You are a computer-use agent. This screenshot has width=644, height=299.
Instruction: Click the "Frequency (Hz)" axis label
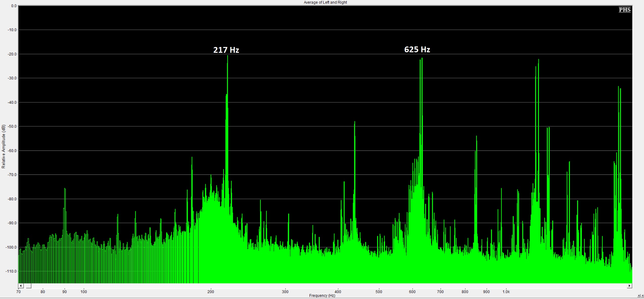pyautogui.click(x=322, y=295)
